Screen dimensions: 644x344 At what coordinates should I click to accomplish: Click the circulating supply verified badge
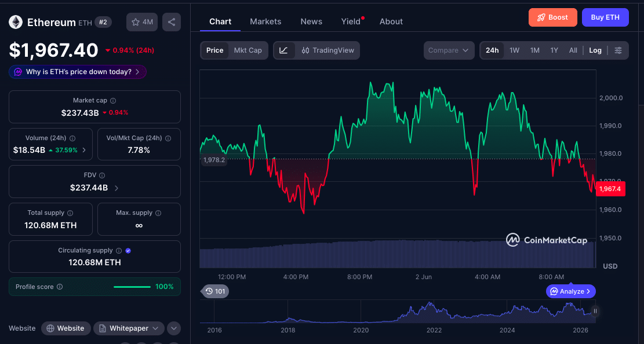(128, 250)
